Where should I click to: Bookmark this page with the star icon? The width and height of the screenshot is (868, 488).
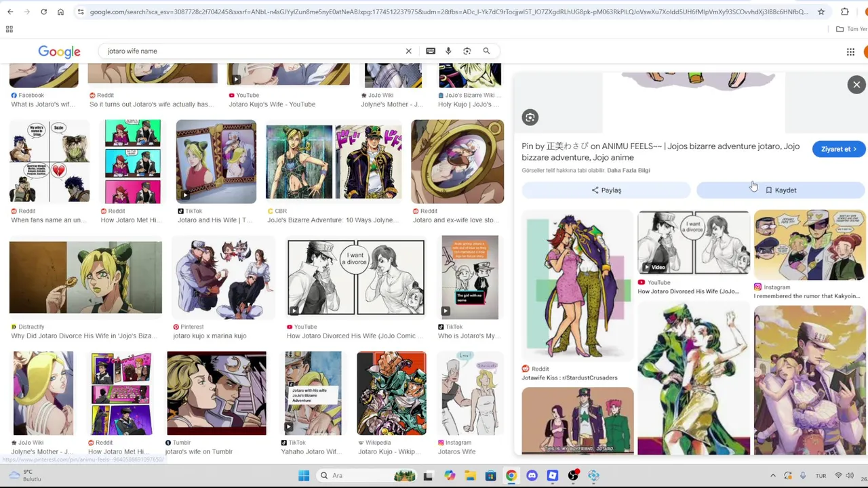[x=821, y=12]
